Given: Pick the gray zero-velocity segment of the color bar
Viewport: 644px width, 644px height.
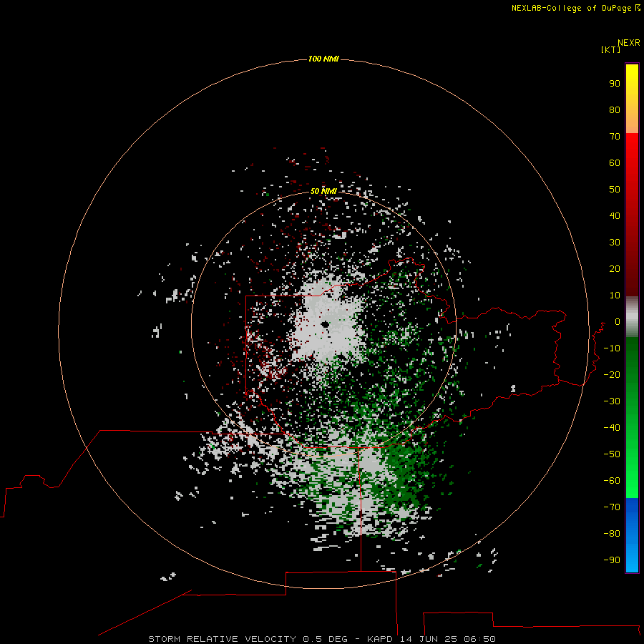Looking at the screenshot, I should (632, 317).
